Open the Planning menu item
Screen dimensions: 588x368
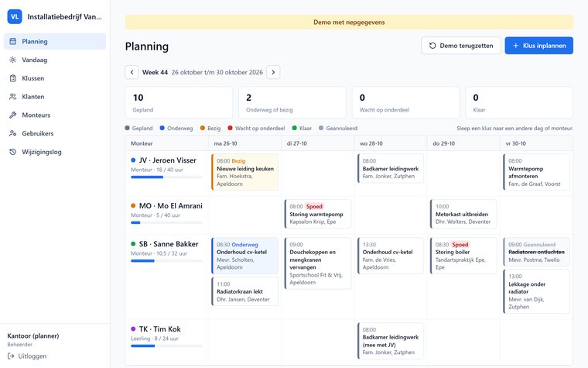click(55, 41)
